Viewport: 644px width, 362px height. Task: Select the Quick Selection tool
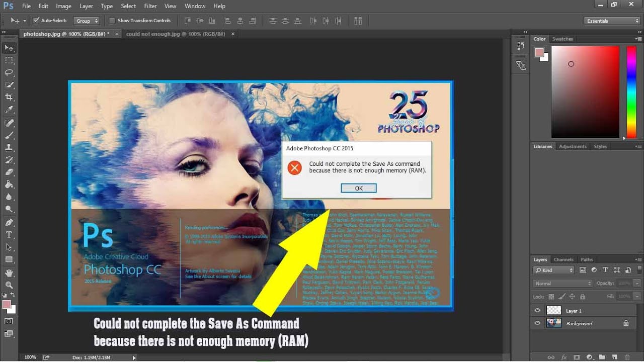(9, 85)
